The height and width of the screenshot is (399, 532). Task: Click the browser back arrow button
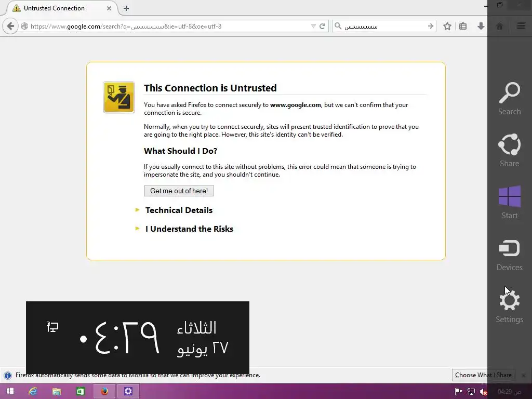click(x=10, y=26)
